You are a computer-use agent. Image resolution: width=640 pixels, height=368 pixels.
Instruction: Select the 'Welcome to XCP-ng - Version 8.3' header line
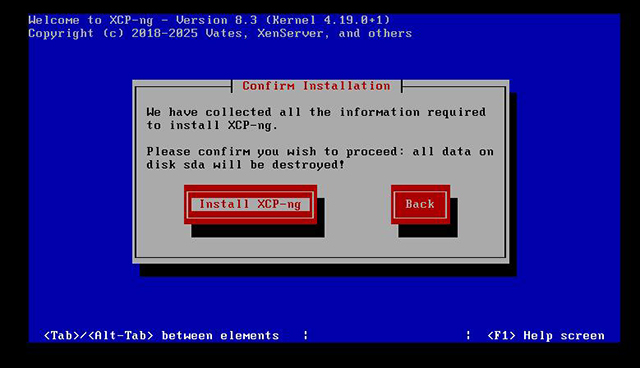coord(209,20)
